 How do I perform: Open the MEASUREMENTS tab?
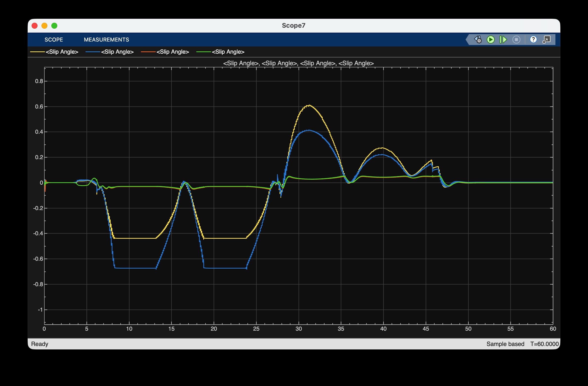(106, 40)
